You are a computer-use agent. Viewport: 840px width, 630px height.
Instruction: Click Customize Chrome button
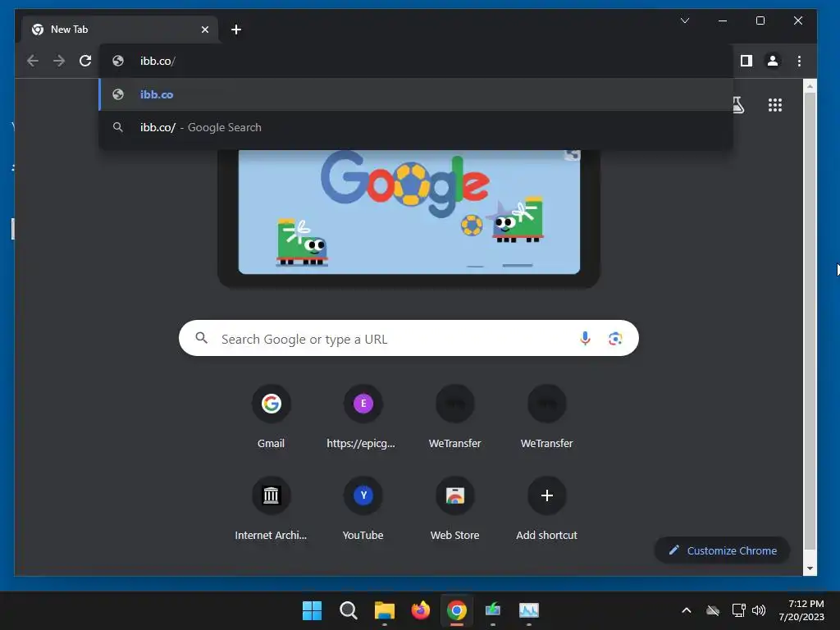click(722, 550)
